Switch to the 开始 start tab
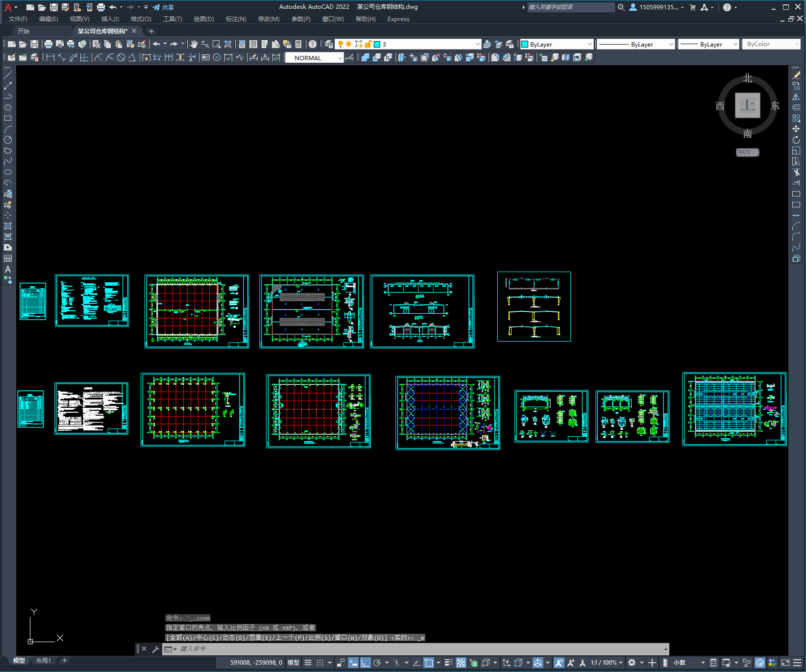The height and width of the screenshot is (672, 806). pos(24,31)
